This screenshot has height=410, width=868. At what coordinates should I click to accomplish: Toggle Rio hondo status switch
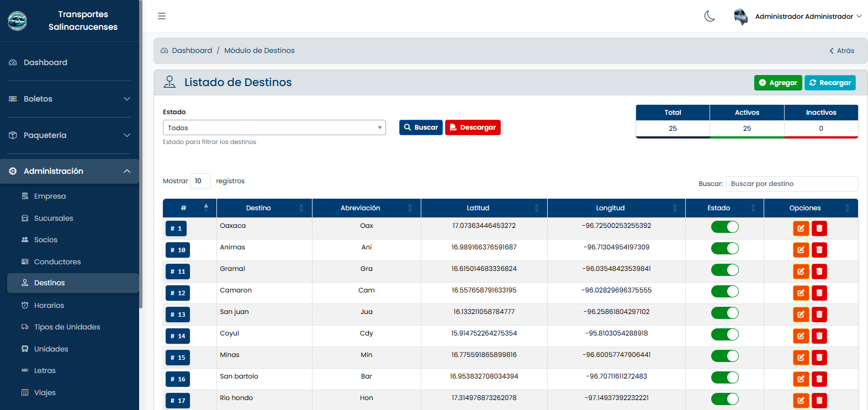724,399
